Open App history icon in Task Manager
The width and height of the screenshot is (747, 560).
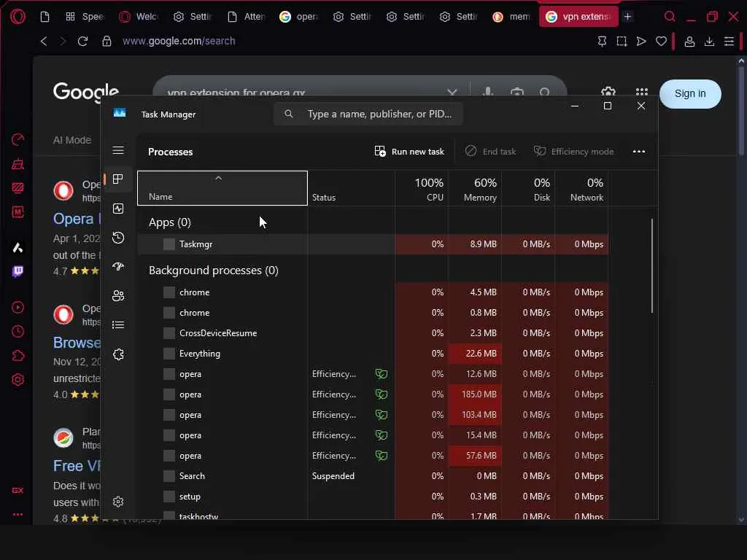pos(118,238)
